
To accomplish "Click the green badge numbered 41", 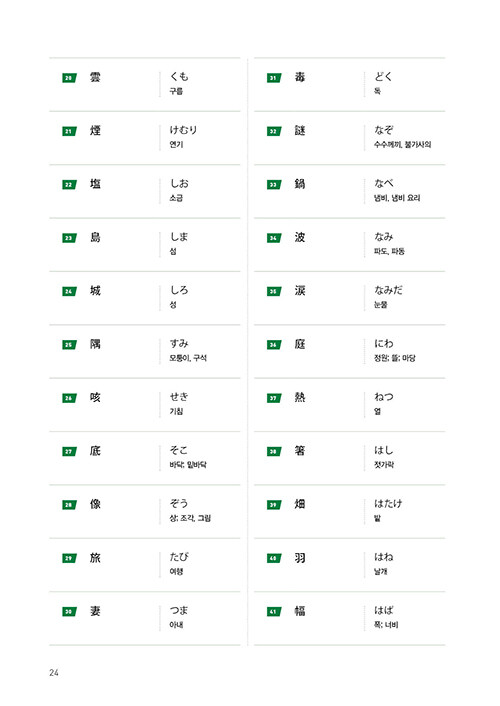I will (x=274, y=611).
